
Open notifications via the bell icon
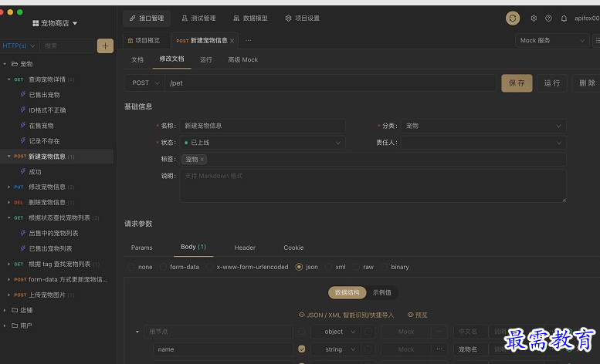(564, 18)
